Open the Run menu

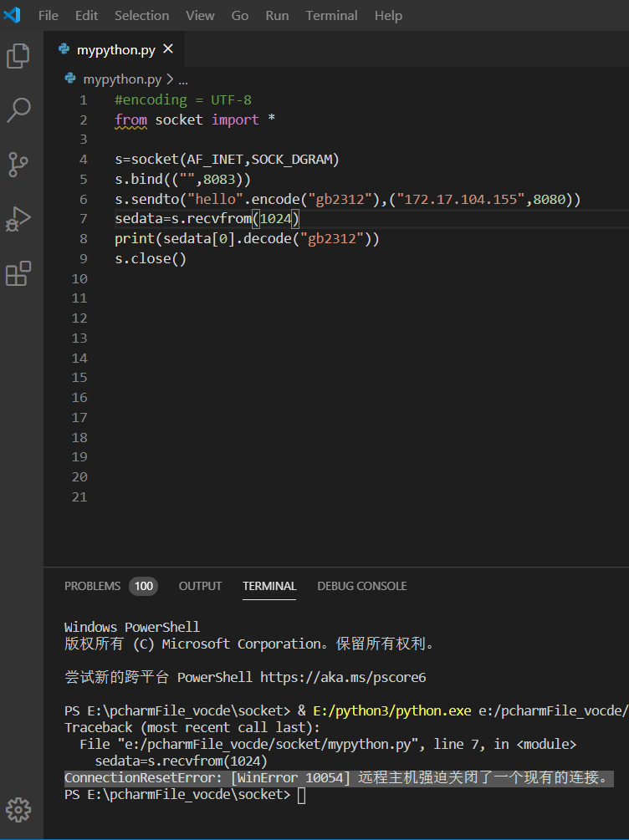277,16
